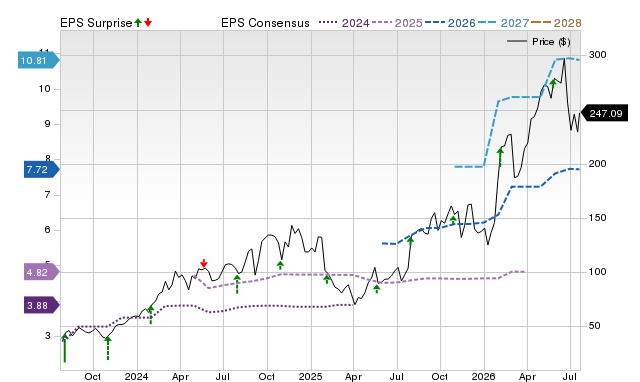Click the 300 label on the price axis
This screenshot has height=382, width=640.
tap(598, 55)
